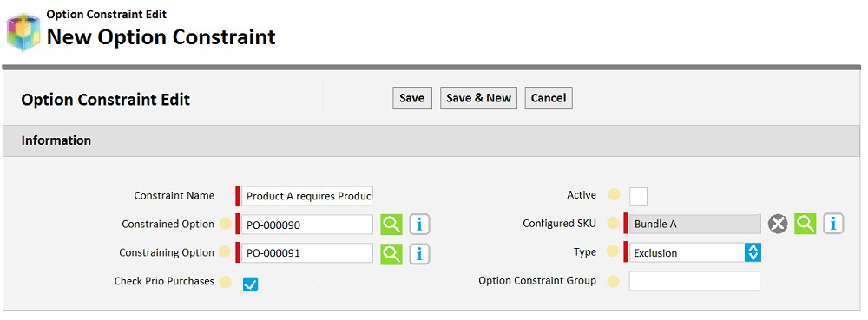Clear the Configured SKU value
Screen dimensions: 868x320
click(x=778, y=224)
